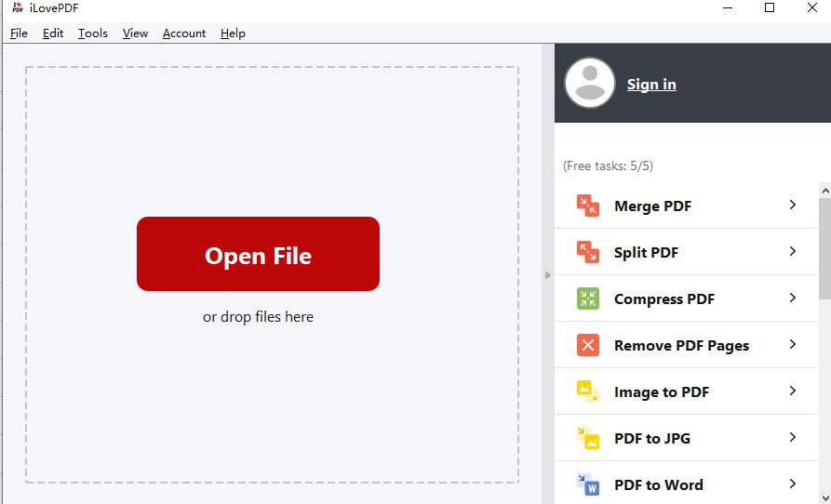Open the File menu

pos(20,33)
